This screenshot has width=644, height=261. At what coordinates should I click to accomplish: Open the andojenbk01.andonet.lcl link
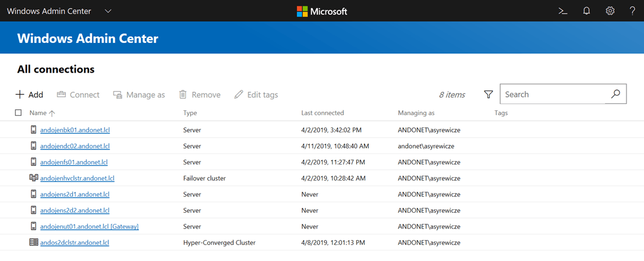click(x=75, y=130)
